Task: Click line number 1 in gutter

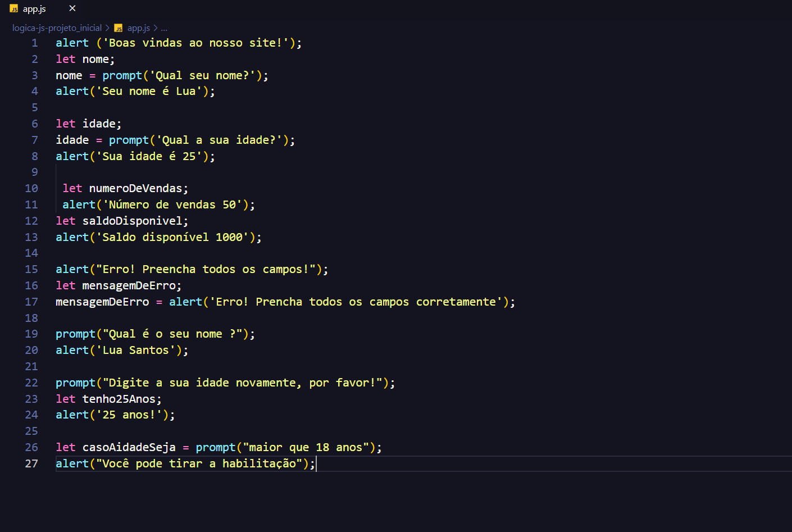Action: pos(35,43)
